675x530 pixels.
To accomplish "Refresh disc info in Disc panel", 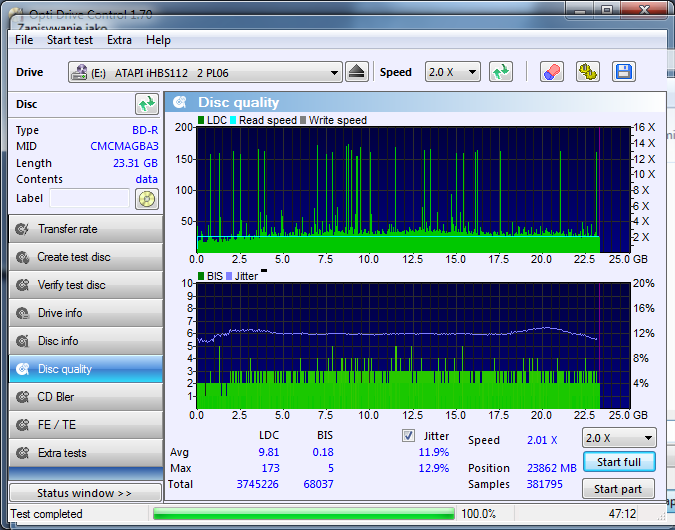I will click(147, 104).
